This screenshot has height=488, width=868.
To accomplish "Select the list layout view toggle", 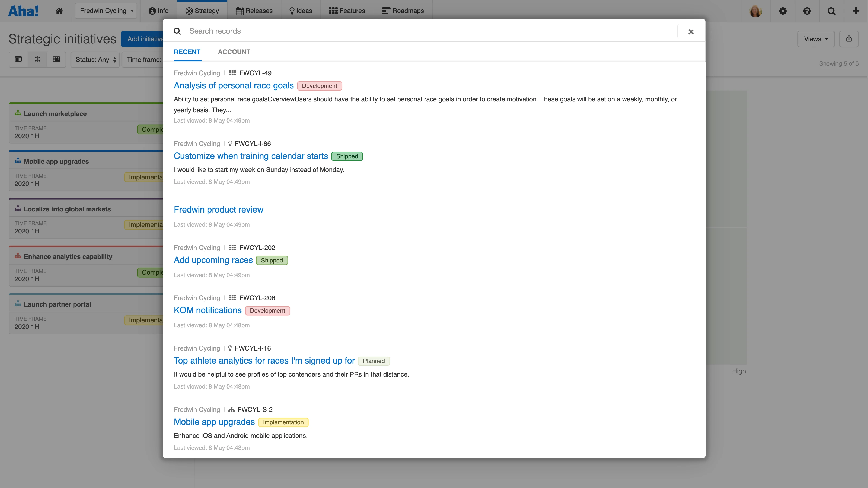I will point(18,59).
